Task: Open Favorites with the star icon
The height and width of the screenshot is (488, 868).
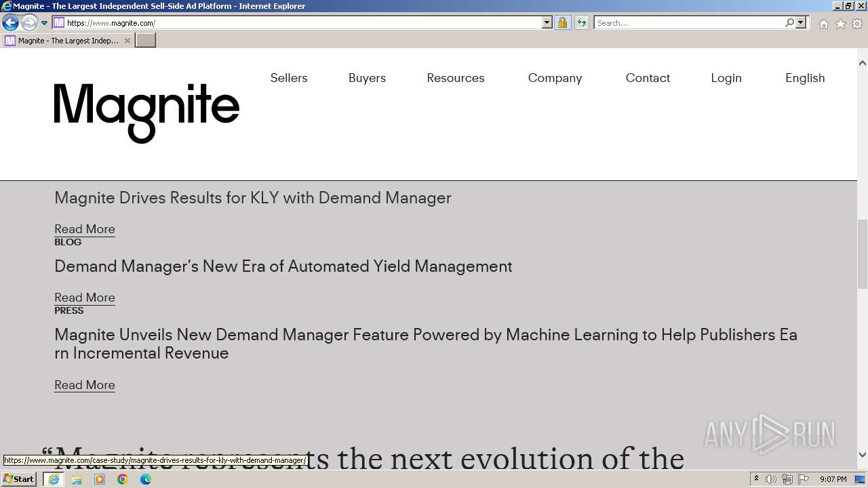Action: pos(840,24)
